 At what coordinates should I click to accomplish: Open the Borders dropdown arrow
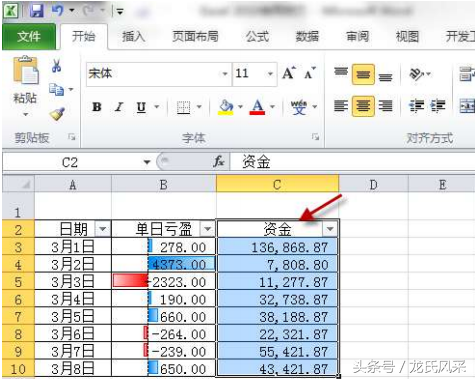tap(199, 107)
